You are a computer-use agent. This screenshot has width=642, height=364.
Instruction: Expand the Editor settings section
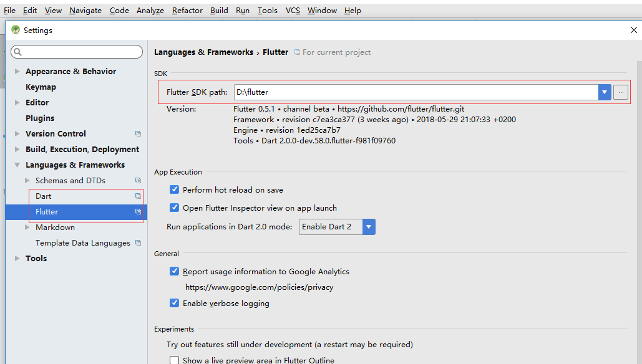coord(17,102)
